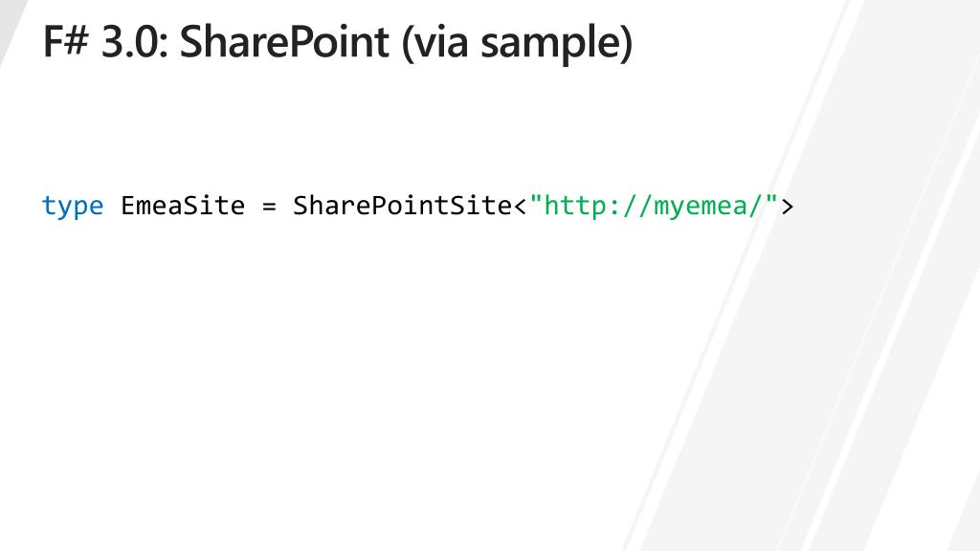
Task: Click the 'SharePointSite' type provider name
Action: pyautogui.click(x=403, y=206)
